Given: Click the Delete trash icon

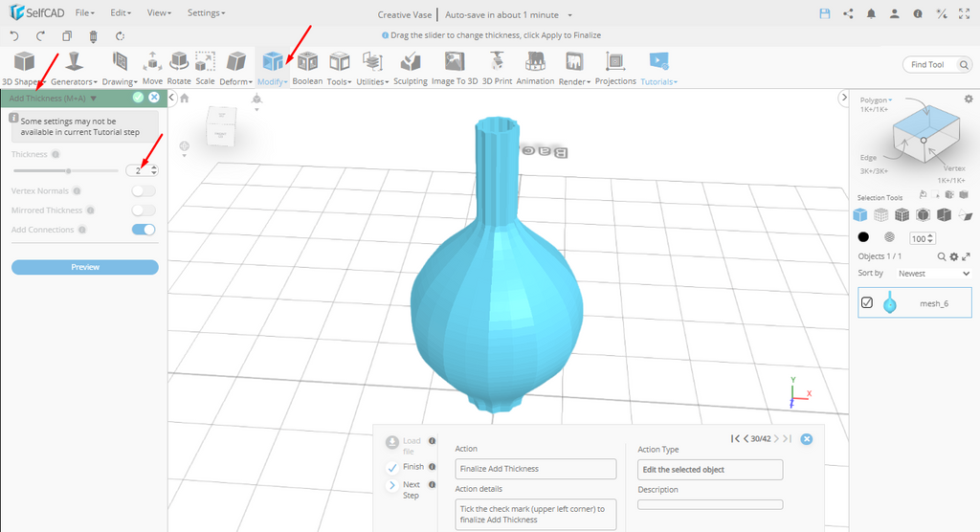Looking at the screenshot, I should 93,36.
